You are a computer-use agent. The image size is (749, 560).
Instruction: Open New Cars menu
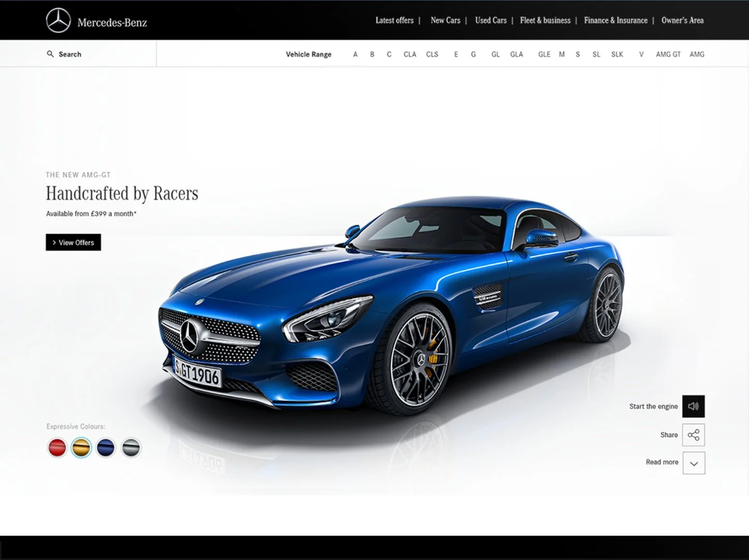click(445, 20)
